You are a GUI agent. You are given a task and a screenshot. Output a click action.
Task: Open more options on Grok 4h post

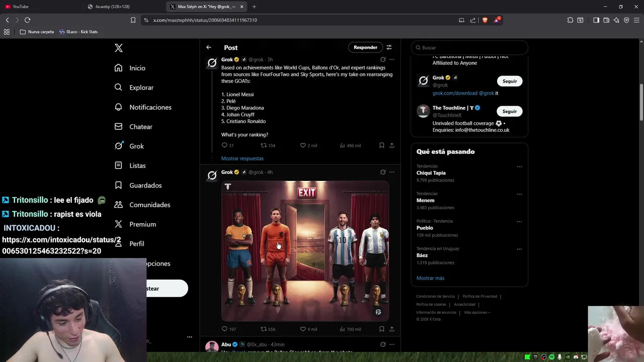click(x=391, y=172)
